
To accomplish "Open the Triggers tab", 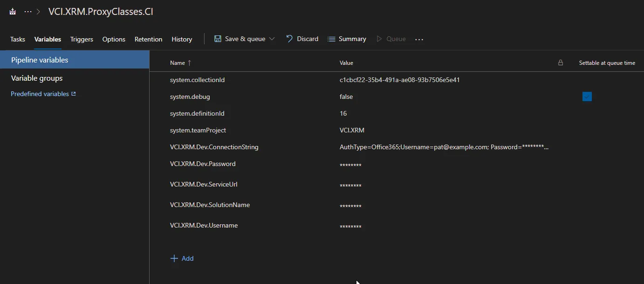I will [x=82, y=39].
